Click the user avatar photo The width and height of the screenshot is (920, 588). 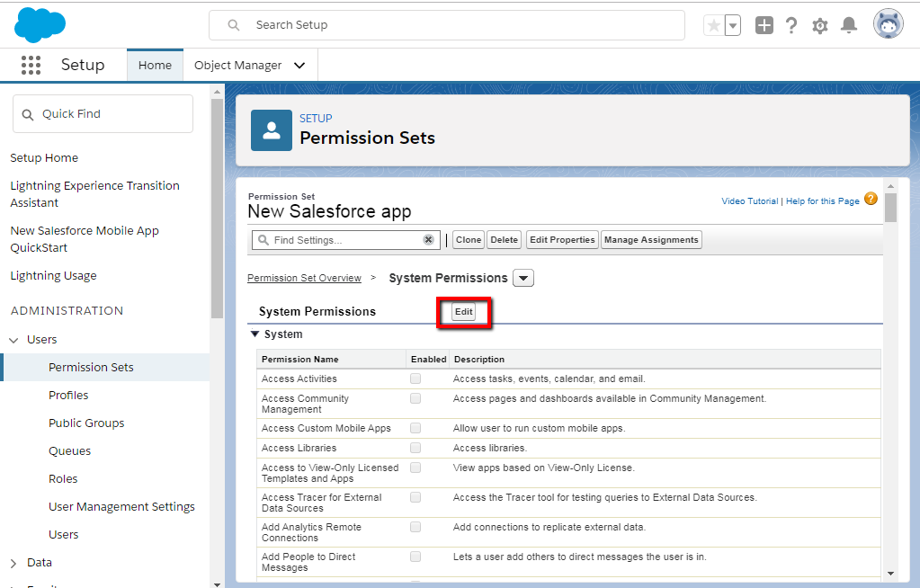click(888, 23)
